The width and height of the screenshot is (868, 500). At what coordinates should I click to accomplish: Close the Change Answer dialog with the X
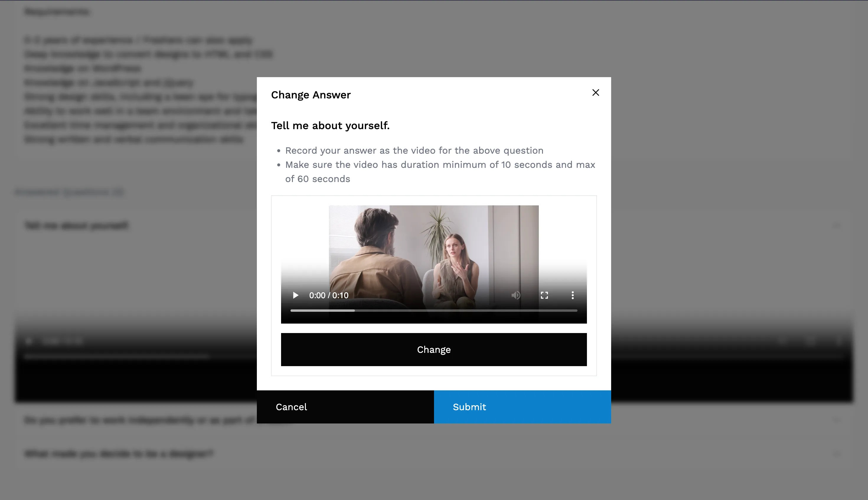point(595,92)
